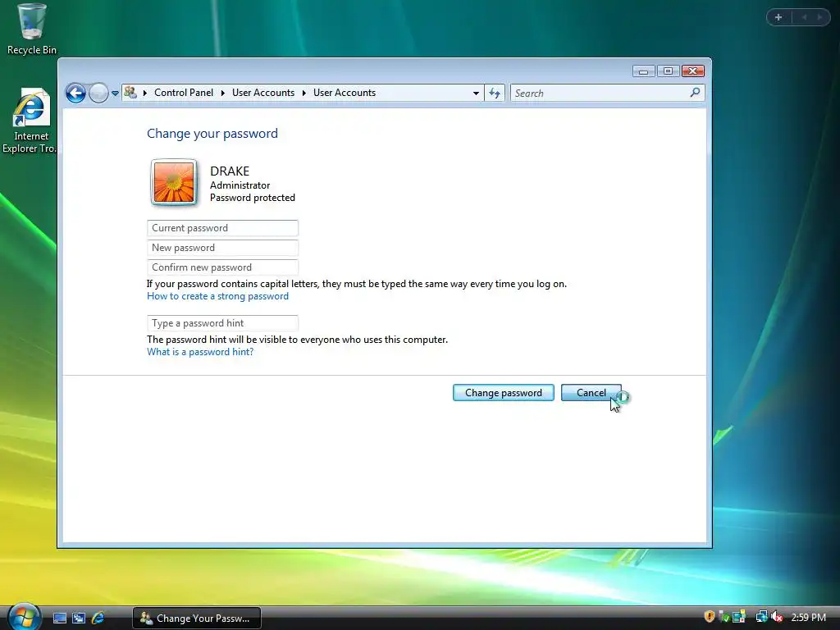Viewport: 840px width, 630px height.
Task: Go back with the blue Back arrow
Action: pos(75,94)
